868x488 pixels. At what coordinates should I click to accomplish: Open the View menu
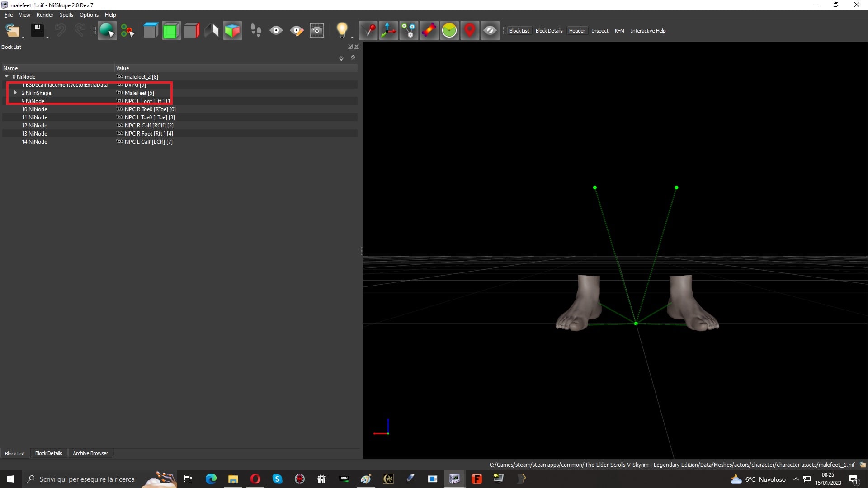pyautogui.click(x=24, y=15)
